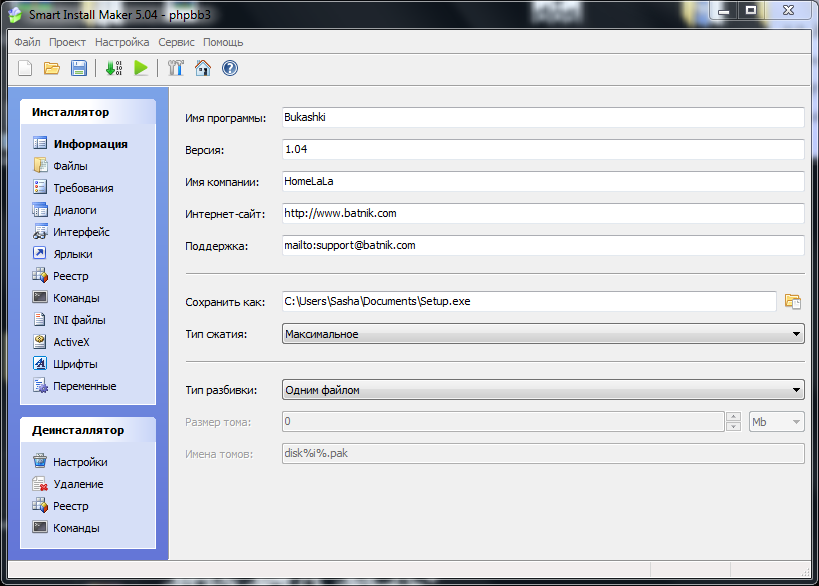Click the Инсталлятор panel header
The width and height of the screenshot is (819, 586).
88,112
